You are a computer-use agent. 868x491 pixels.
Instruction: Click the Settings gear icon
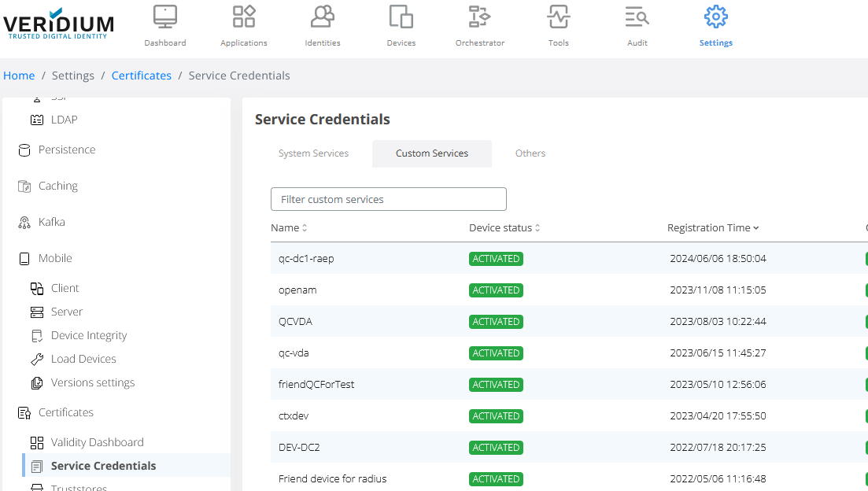[716, 17]
